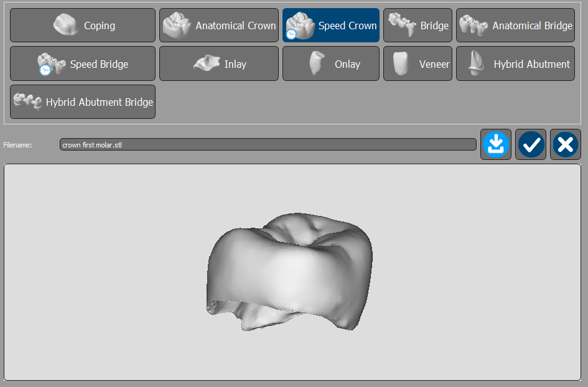
Task: Confirm with the checkmark icon
Action: [531, 145]
